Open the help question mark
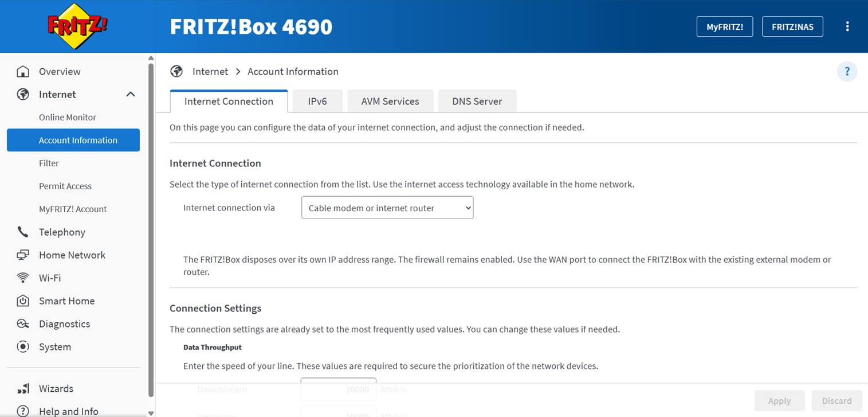 [847, 72]
